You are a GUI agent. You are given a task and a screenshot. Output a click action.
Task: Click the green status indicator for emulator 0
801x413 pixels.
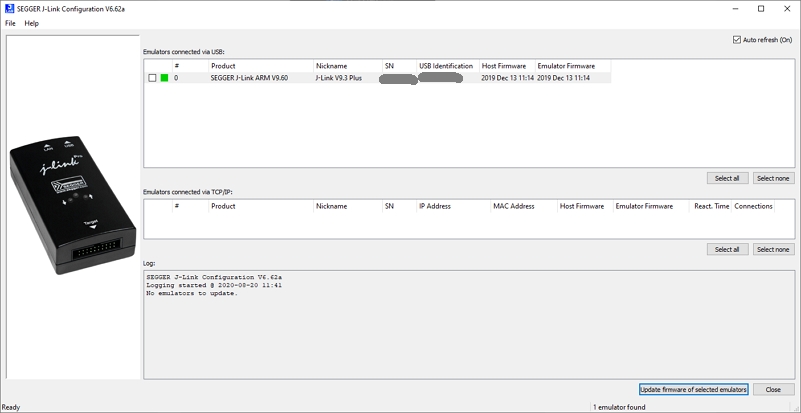165,78
